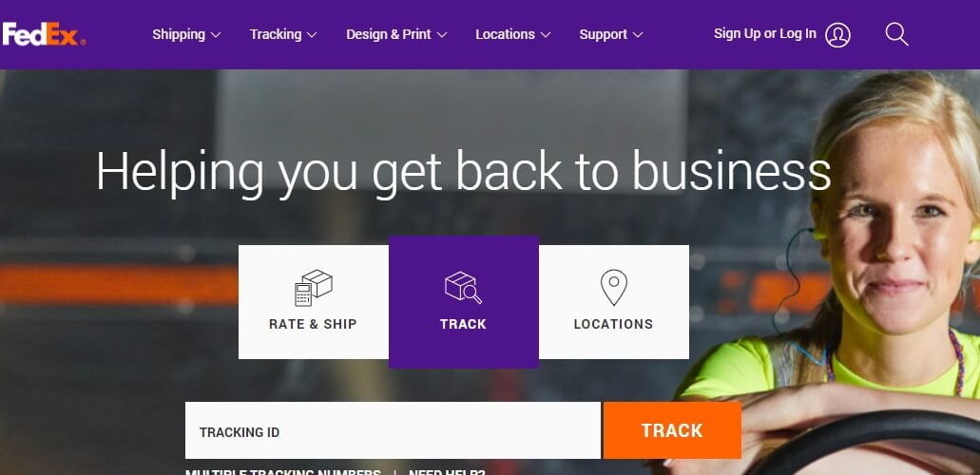Click the Sign Up or Log In link

tap(765, 34)
